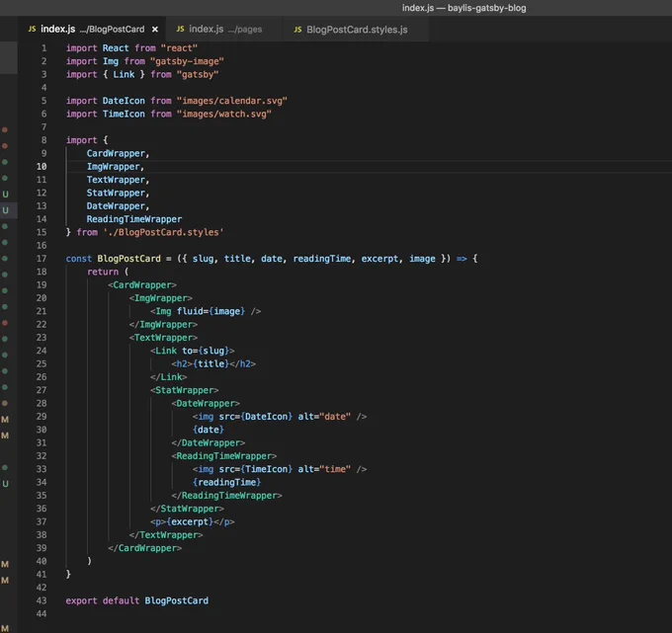Click JS file icon on BlogPostCard.styles.js tab

[x=297, y=29]
